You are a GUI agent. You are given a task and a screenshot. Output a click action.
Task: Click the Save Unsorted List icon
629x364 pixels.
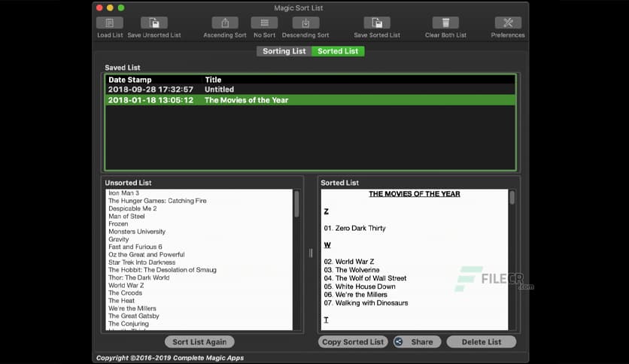click(x=154, y=23)
